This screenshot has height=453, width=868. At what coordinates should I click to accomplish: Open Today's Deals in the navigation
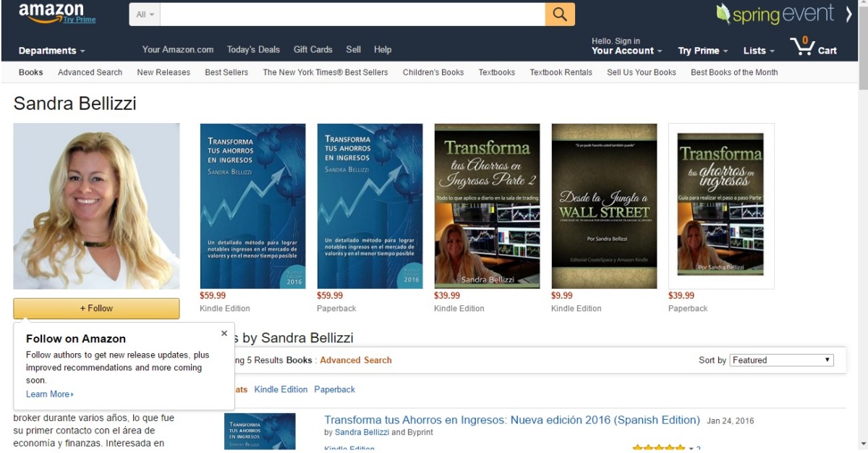[253, 50]
